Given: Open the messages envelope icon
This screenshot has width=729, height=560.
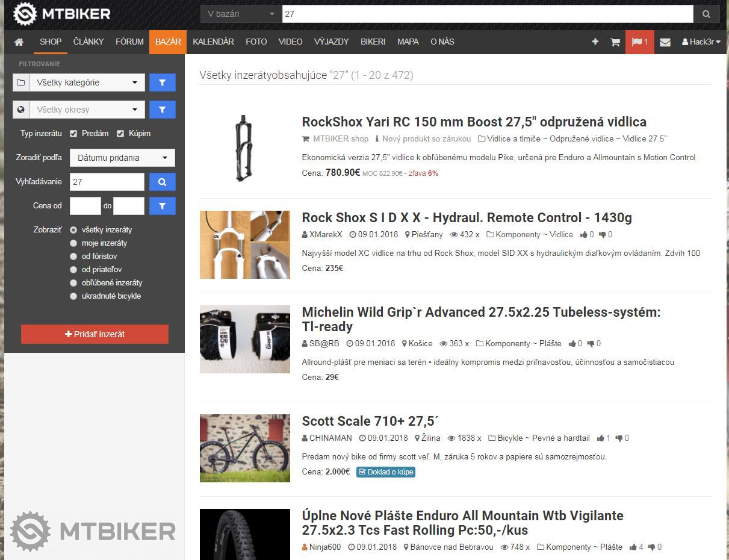Looking at the screenshot, I should point(665,42).
